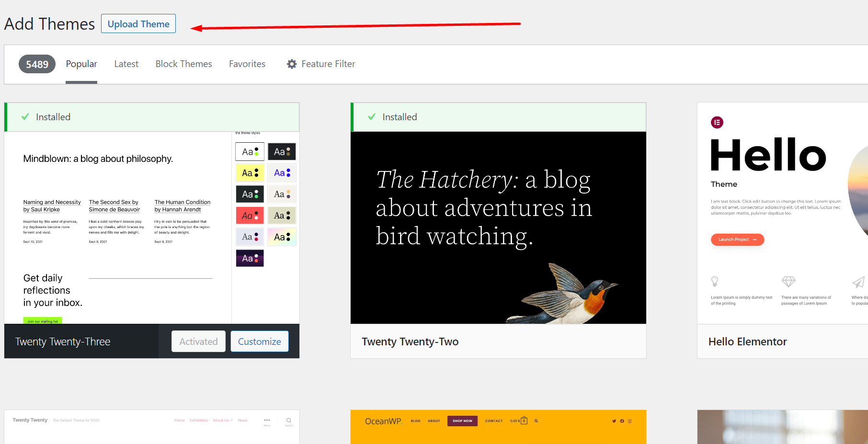Switch to the Block Themes tab
This screenshot has width=868, height=444.
pyautogui.click(x=183, y=64)
